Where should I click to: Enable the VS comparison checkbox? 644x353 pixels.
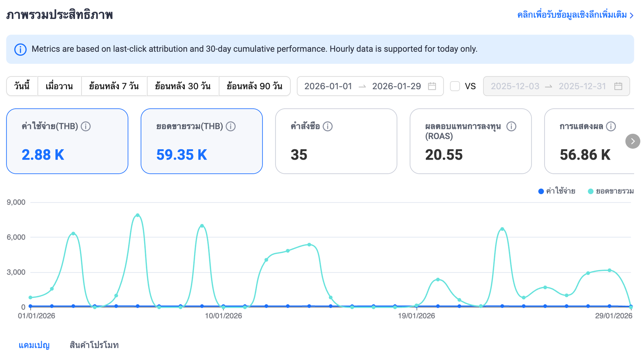tap(455, 86)
